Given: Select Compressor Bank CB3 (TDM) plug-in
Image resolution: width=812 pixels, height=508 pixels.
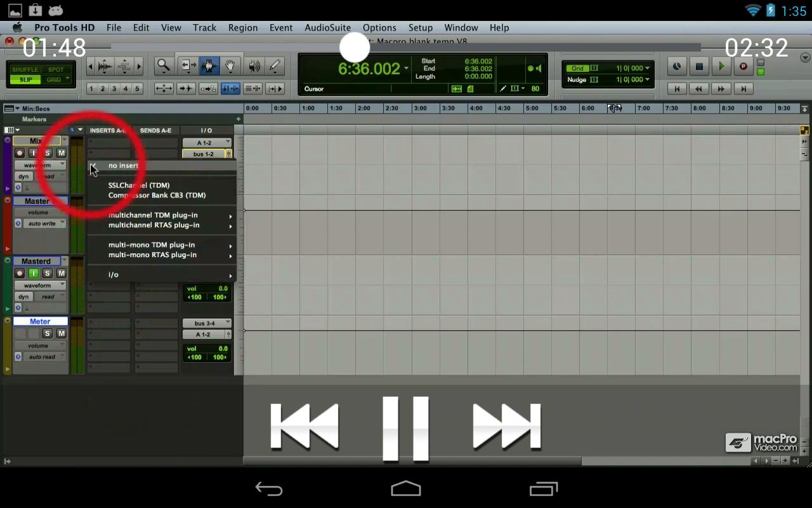Looking at the screenshot, I should (x=162, y=196).
